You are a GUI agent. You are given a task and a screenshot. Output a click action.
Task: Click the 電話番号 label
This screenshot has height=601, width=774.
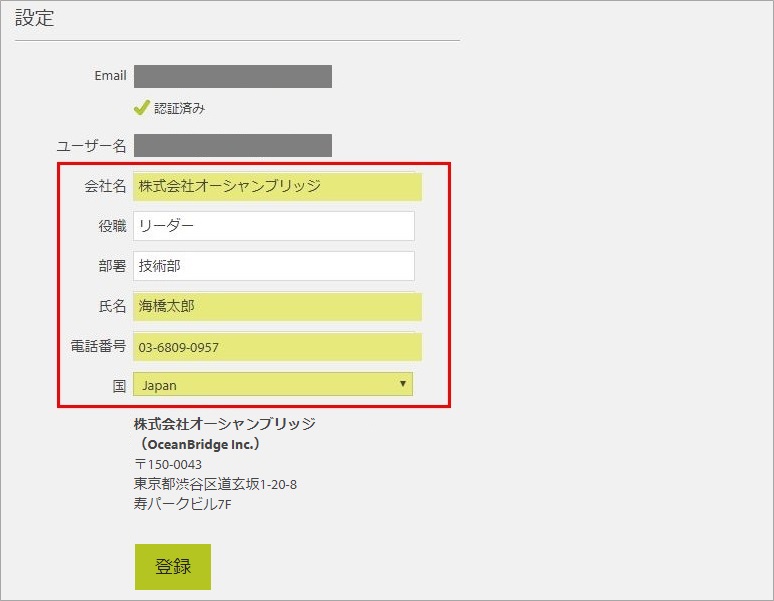98,346
